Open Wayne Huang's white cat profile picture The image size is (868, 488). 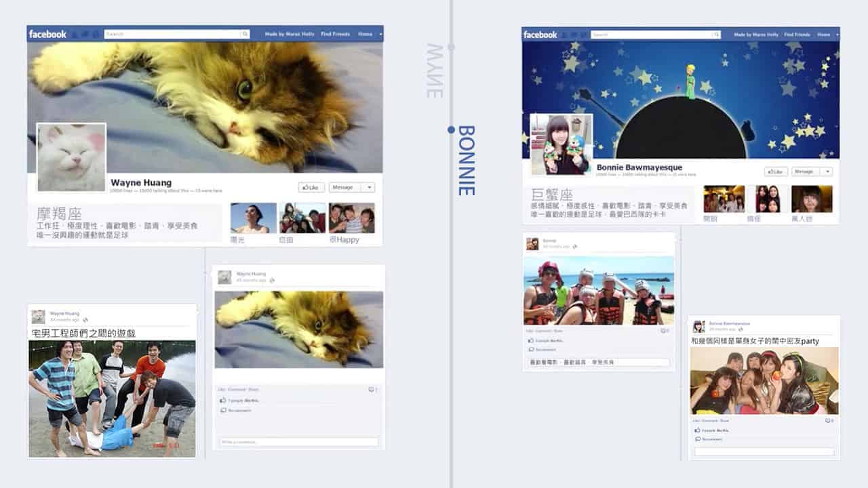pos(71,157)
